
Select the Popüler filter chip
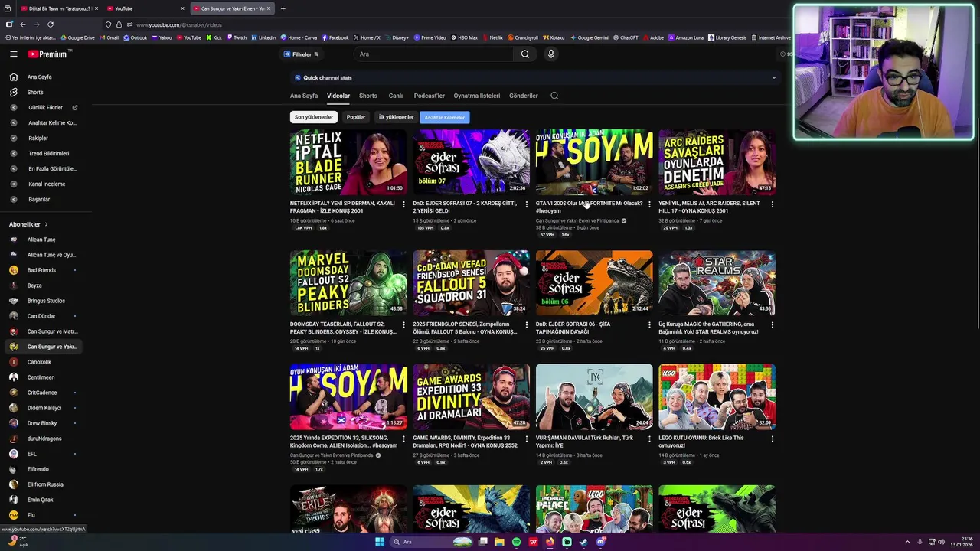coord(356,117)
